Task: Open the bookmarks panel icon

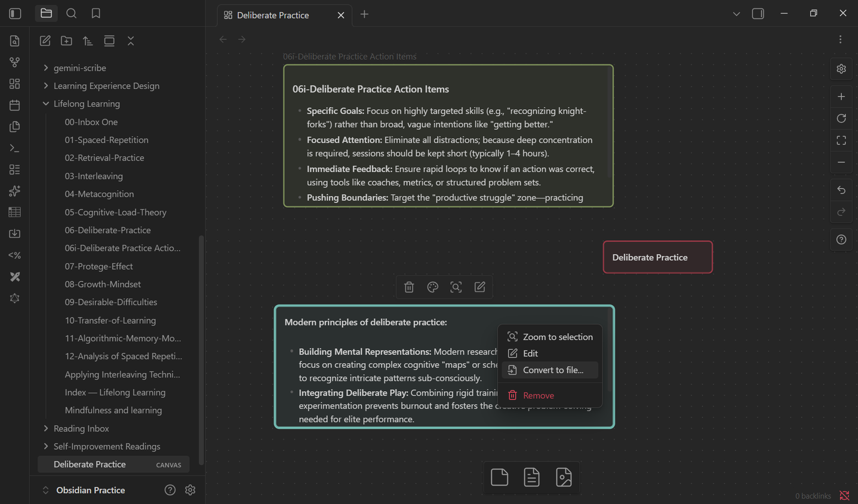Action: [96, 13]
